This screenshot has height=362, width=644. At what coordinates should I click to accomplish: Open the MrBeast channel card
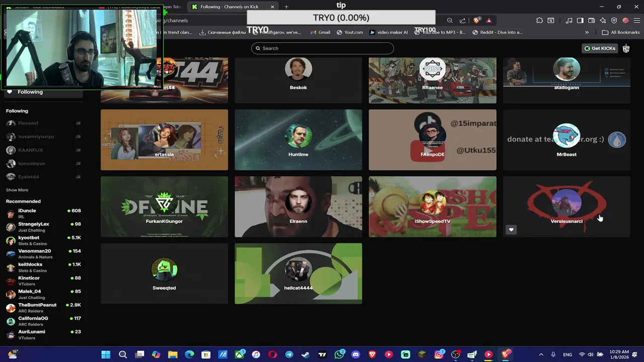567,140
